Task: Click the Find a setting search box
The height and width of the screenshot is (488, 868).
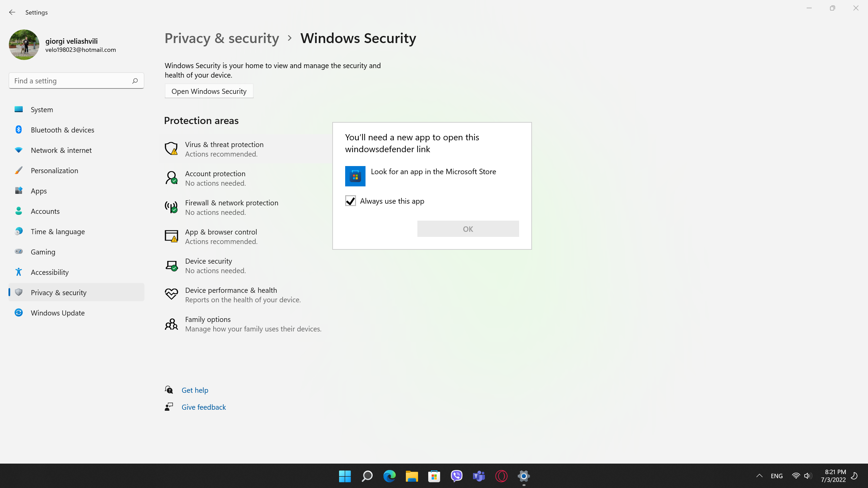Action: [71, 81]
